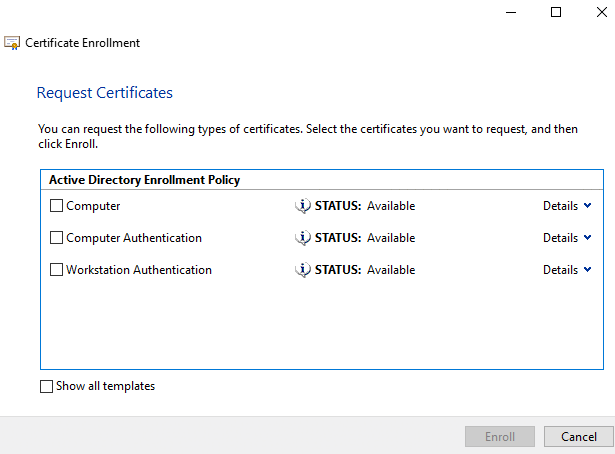Image resolution: width=615 pixels, height=454 pixels.
Task: Open Details chevron for Workstation Authentication
Action: pyautogui.click(x=586, y=270)
